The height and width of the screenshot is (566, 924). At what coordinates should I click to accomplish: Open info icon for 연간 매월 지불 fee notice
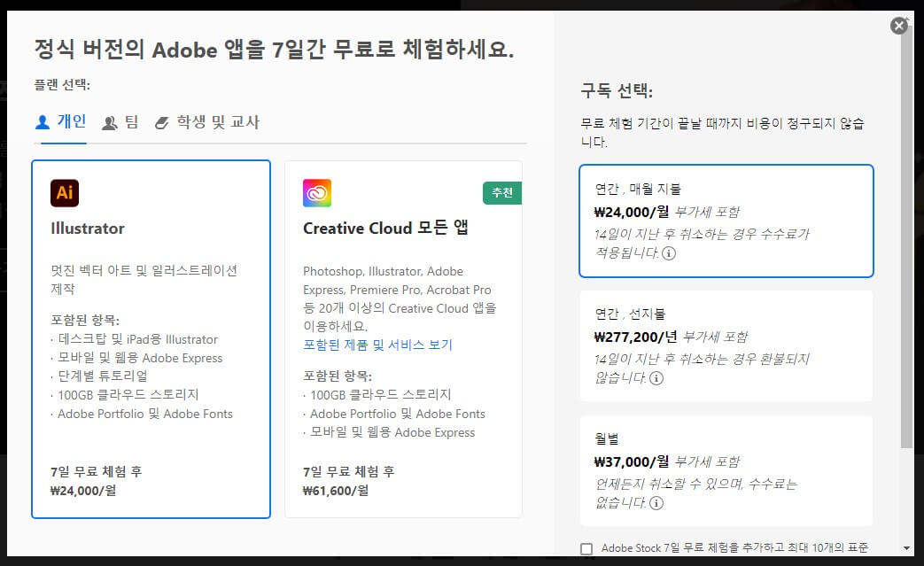[x=669, y=253]
